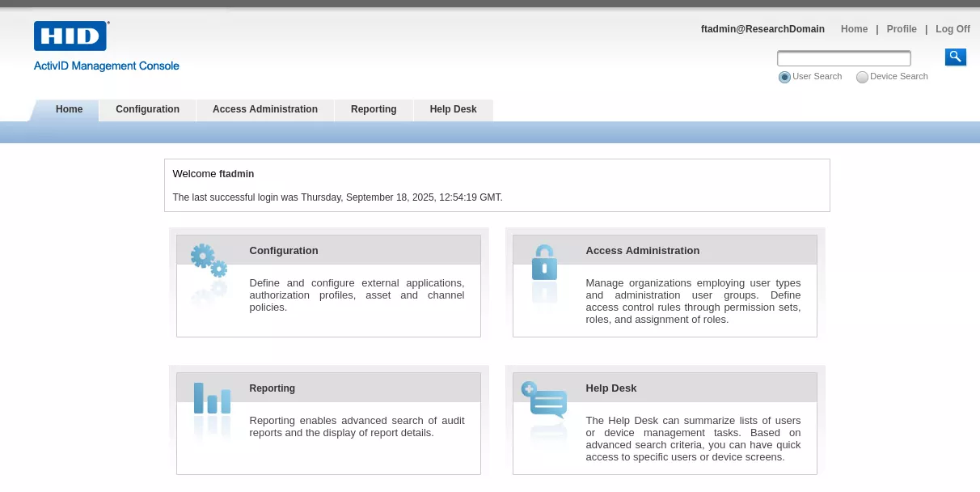The width and height of the screenshot is (980, 492).
Task: Click the Help Desk panel heading
Action: (610, 388)
